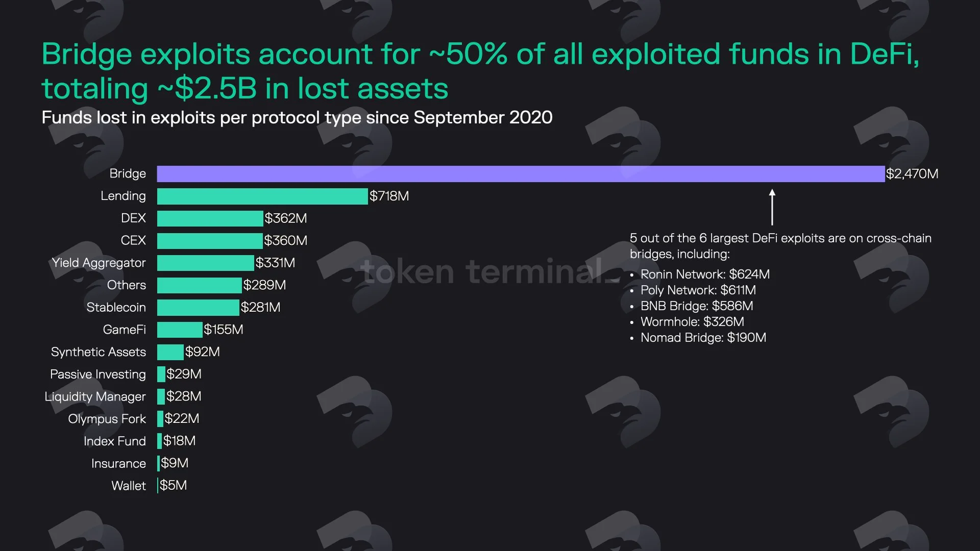The height and width of the screenshot is (551, 980).
Task: Click the Synthetic Assets label
Action: tap(99, 352)
